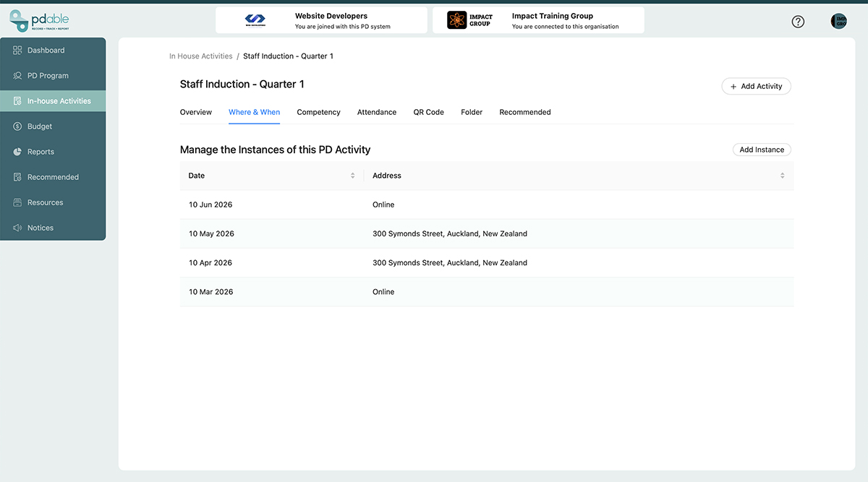Select the Where & When tab
This screenshot has height=482, width=868.
[x=254, y=112]
